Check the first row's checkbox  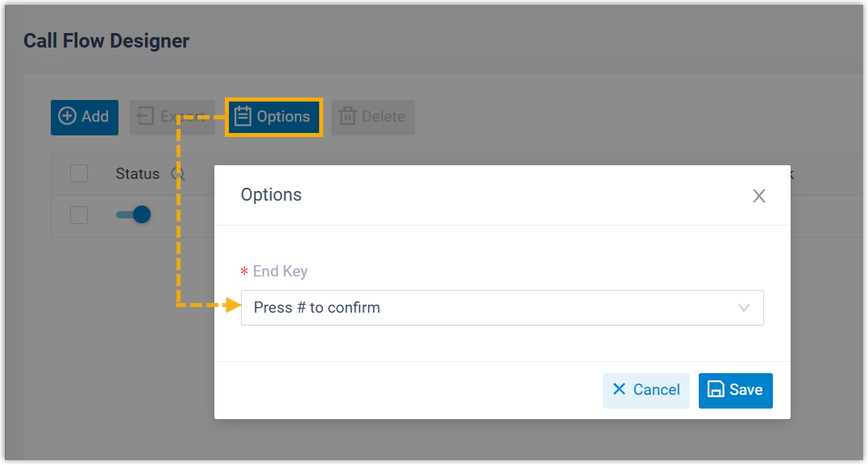click(79, 215)
